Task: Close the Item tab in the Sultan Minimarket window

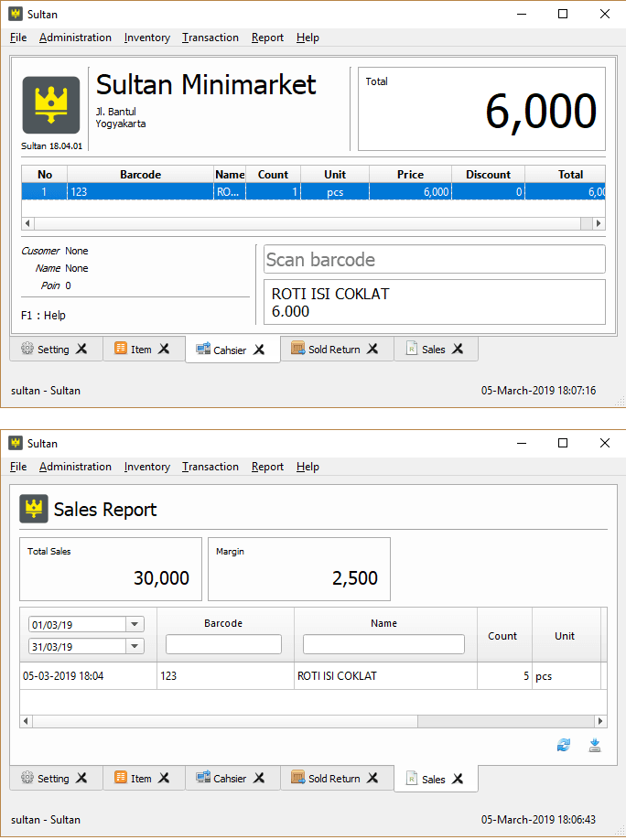Action: [x=164, y=349]
